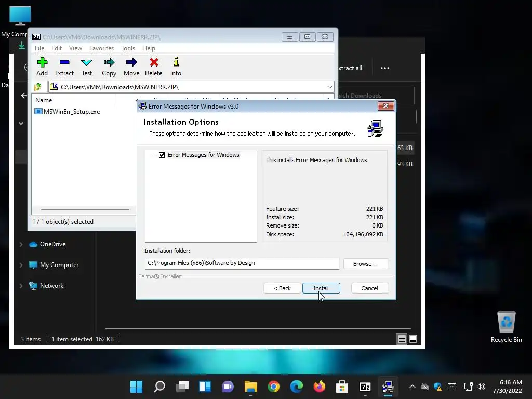The height and width of the screenshot is (399, 532).
Task: Open the View menu in 7-Zip
Action: (x=75, y=48)
